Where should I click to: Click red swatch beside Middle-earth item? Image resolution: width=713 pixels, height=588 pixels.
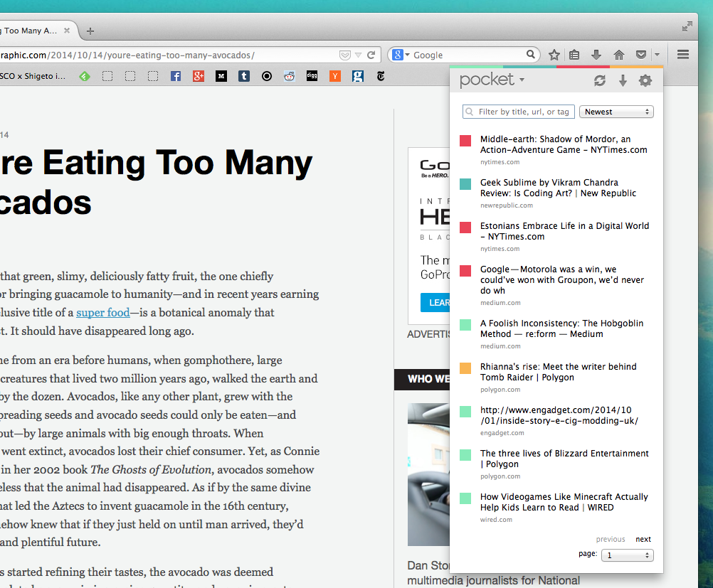point(465,140)
